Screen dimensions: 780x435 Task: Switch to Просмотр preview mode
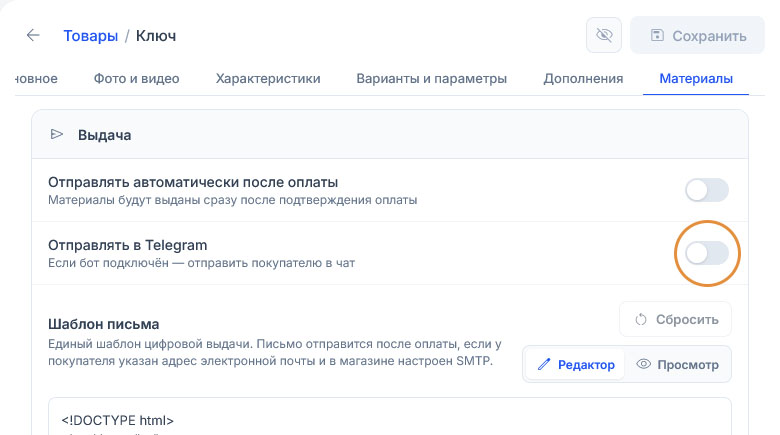678,365
